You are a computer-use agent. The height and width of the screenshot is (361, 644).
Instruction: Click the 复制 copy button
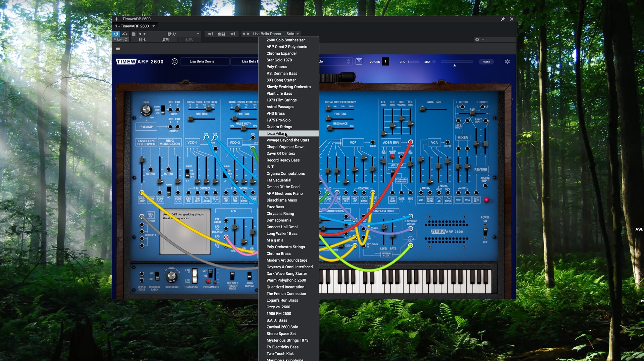pos(166,40)
